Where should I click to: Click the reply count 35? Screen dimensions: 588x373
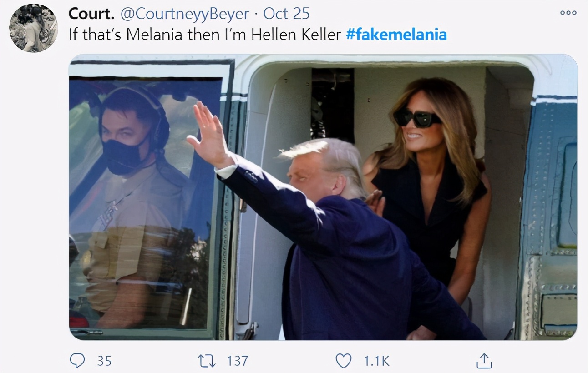click(104, 361)
